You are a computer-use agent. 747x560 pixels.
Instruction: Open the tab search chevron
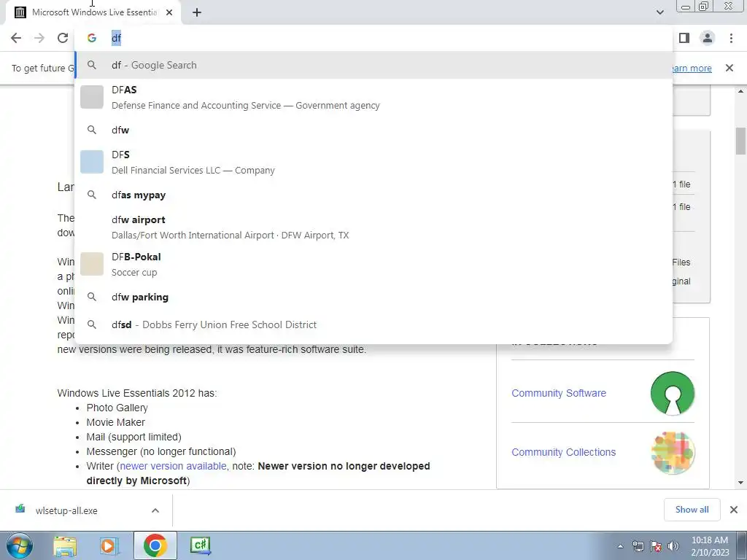[659, 12]
